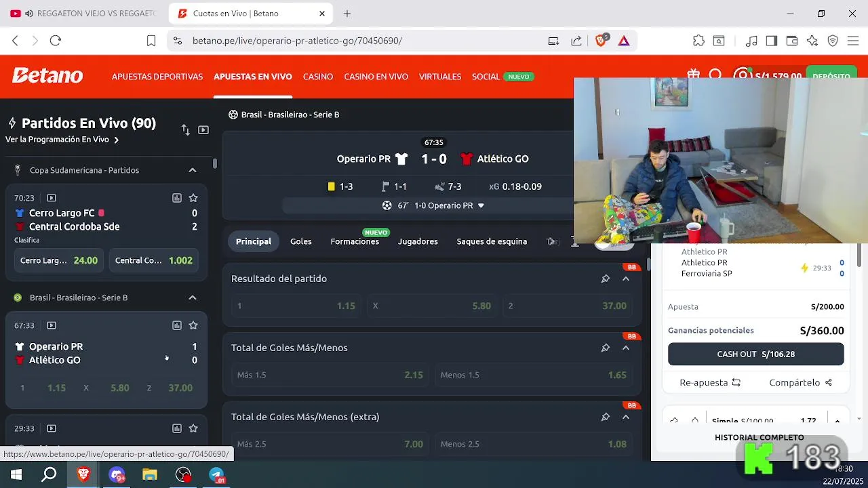The image size is (868, 488).
Task: Click the Brave Rewards triangle icon
Action: coord(624,41)
